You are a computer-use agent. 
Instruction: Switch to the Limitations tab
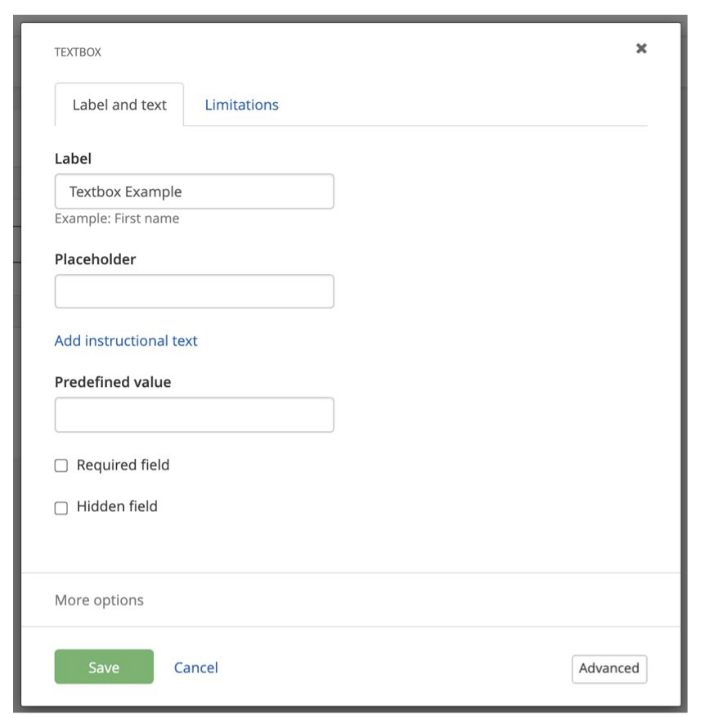tap(241, 105)
